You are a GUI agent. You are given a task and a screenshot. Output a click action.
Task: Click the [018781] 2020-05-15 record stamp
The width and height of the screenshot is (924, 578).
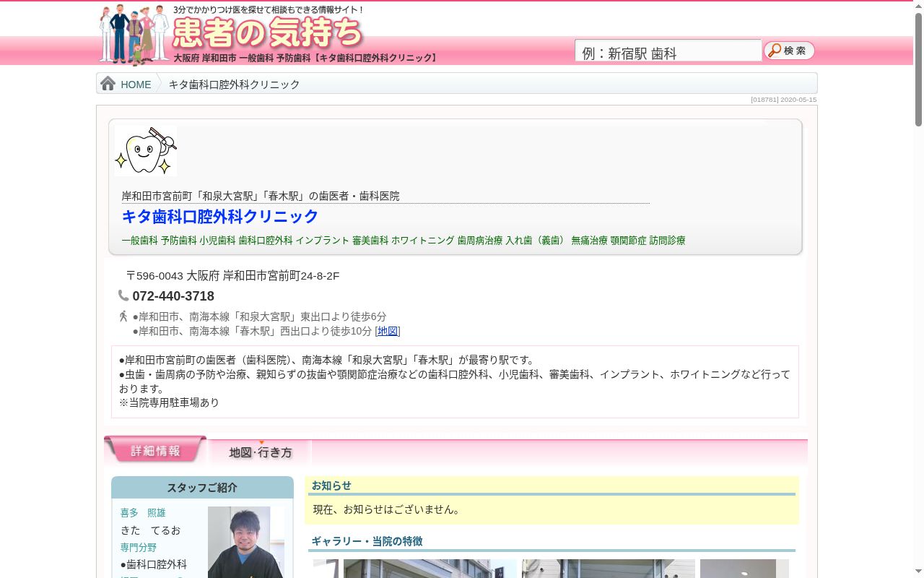click(x=783, y=100)
